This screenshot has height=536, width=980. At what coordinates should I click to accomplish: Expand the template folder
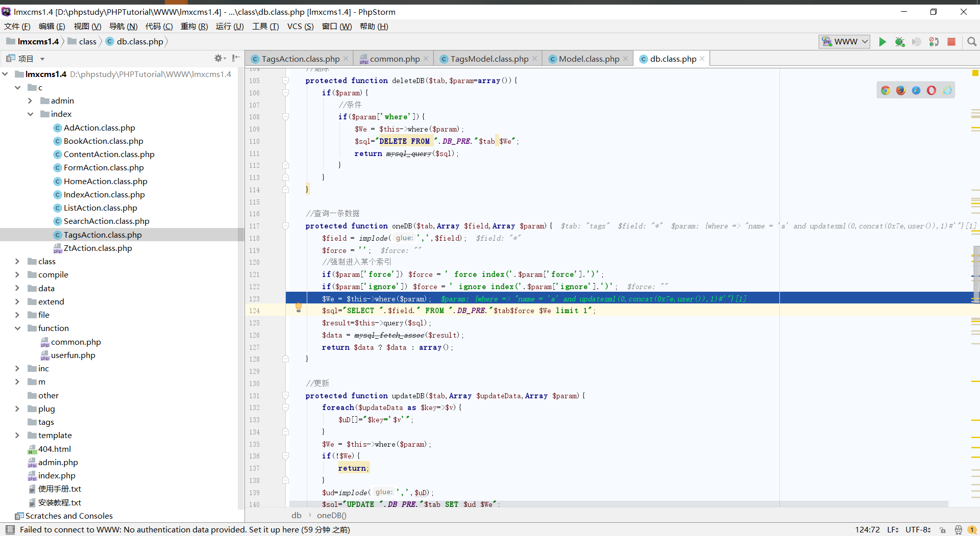click(x=17, y=435)
